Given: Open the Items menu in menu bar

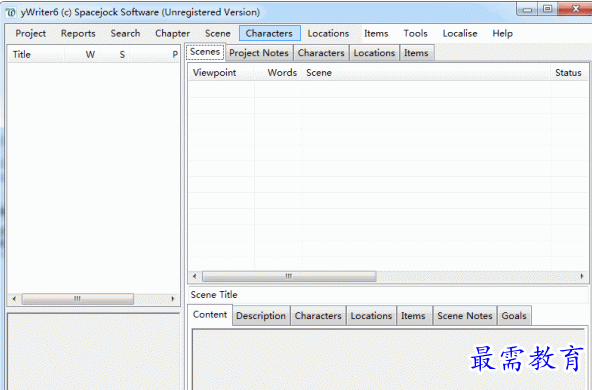Looking at the screenshot, I should (x=376, y=33).
